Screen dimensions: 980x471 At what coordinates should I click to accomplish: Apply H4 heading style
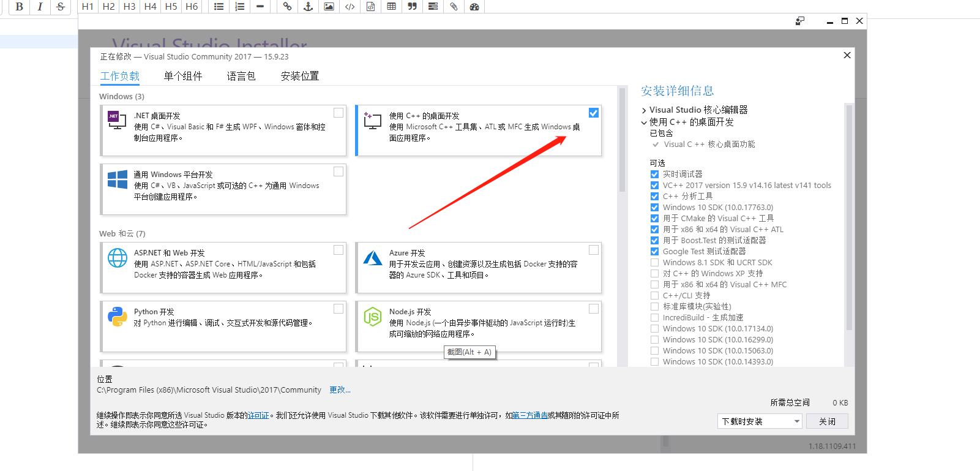150,7
